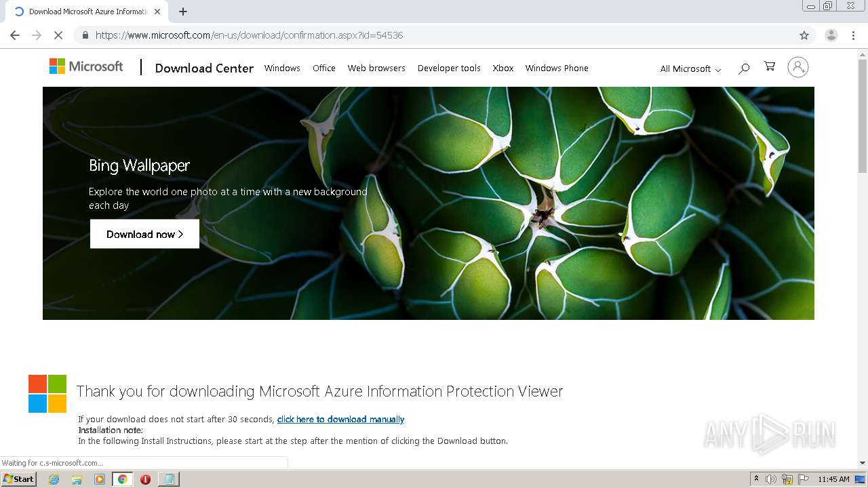Open the Office menu item
868x488 pixels.
pyautogui.click(x=324, y=68)
